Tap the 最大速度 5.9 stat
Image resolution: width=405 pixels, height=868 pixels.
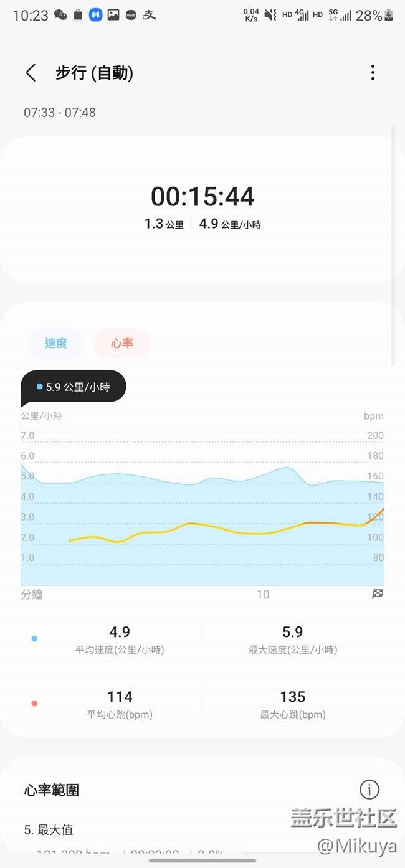click(292, 639)
